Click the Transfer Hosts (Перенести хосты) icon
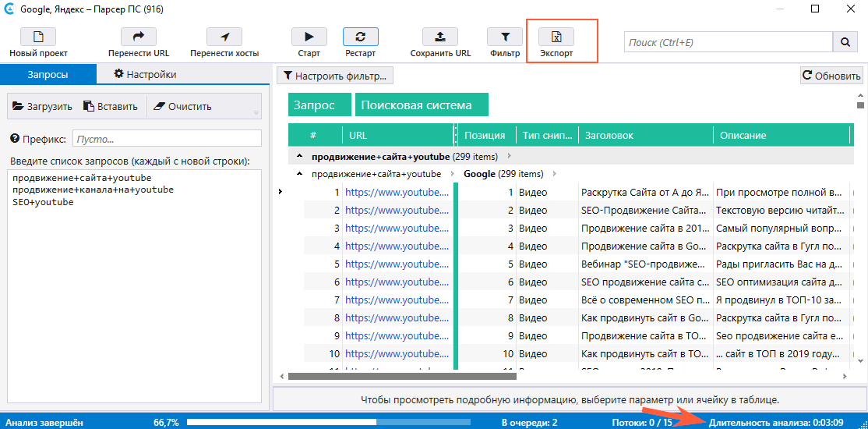 point(224,37)
